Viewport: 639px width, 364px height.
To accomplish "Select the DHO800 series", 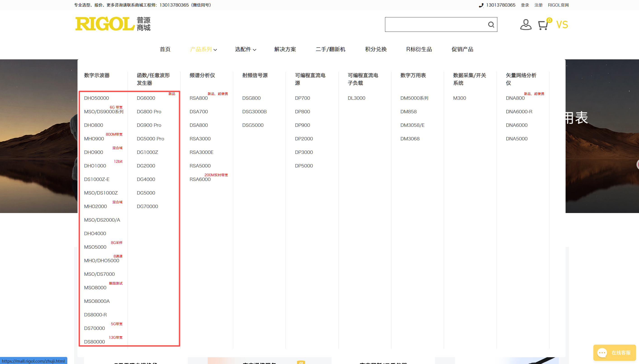I will click(x=94, y=125).
